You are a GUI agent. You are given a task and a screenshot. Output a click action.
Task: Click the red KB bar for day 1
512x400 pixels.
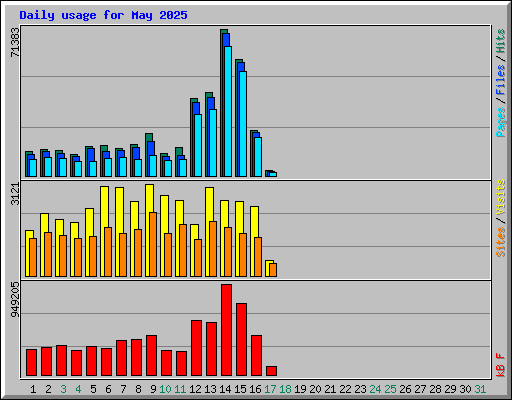coord(31,363)
